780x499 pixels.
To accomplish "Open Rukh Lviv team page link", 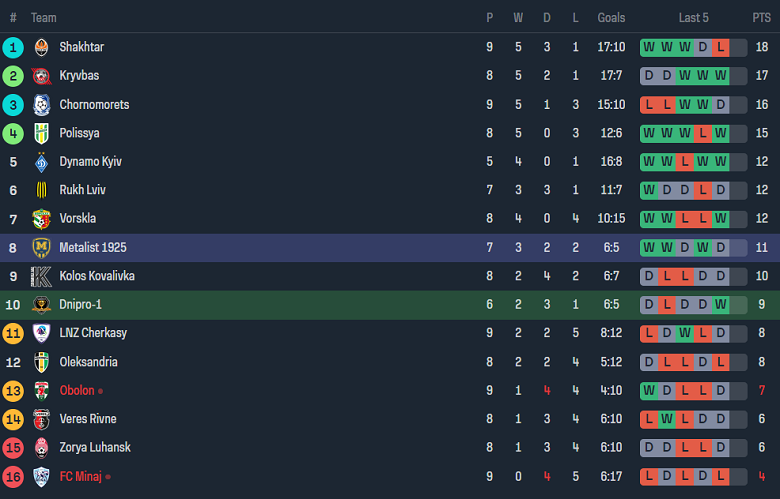I will pyautogui.click(x=82, y=190).
